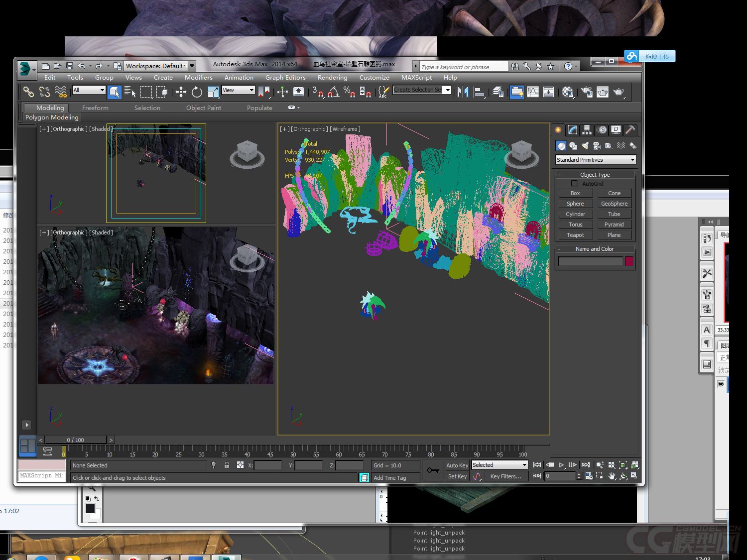
Task: Open the Select by Name dialog
Action: (130, 92)
